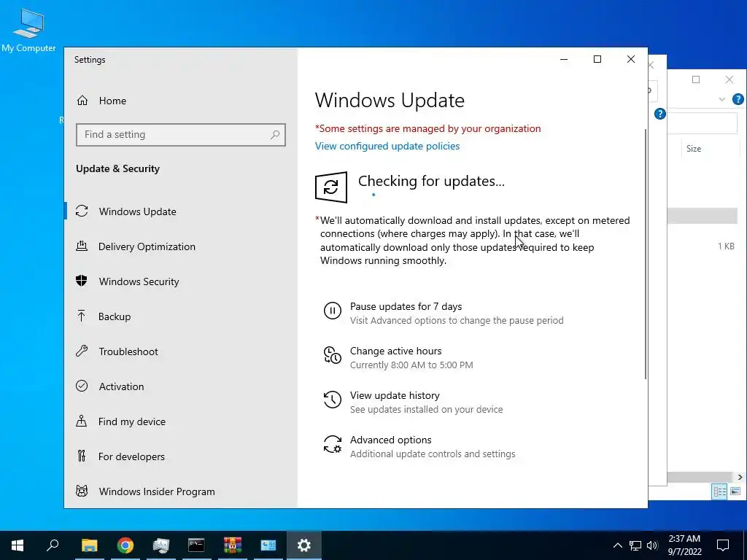Expand the ribbon chevron in File Explorer window
747x560 pixels.
tap(722, 99)
